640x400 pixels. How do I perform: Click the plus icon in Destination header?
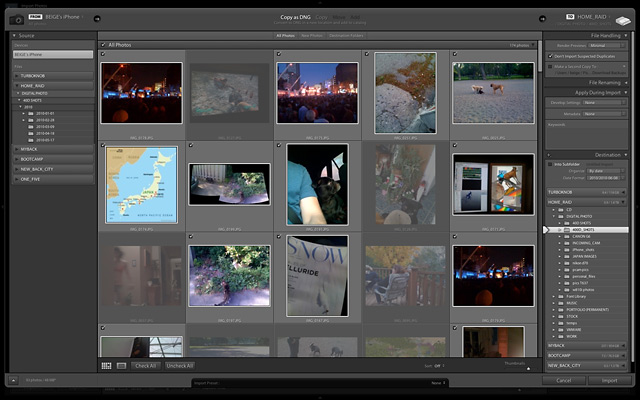(549, 155)
